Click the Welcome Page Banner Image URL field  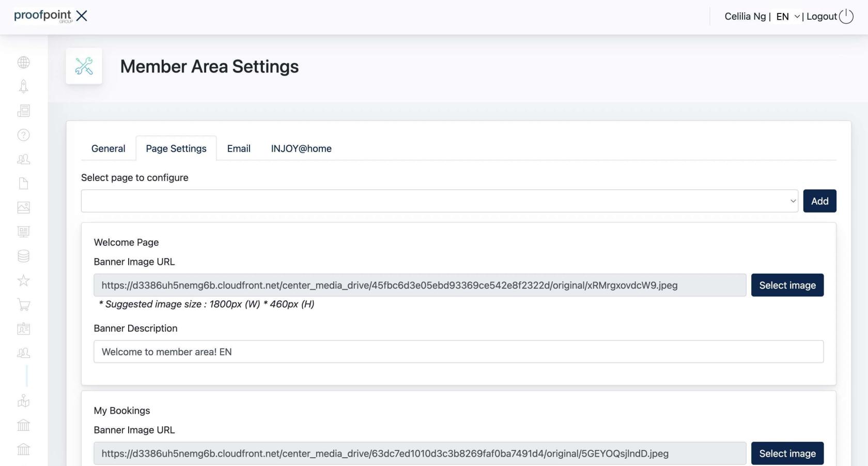coord(420,285)
